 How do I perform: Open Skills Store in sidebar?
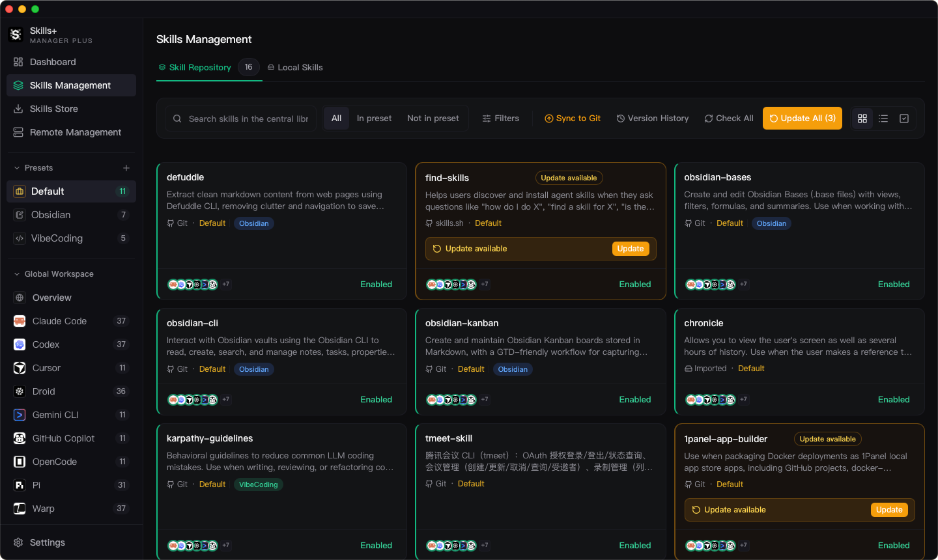71,109
